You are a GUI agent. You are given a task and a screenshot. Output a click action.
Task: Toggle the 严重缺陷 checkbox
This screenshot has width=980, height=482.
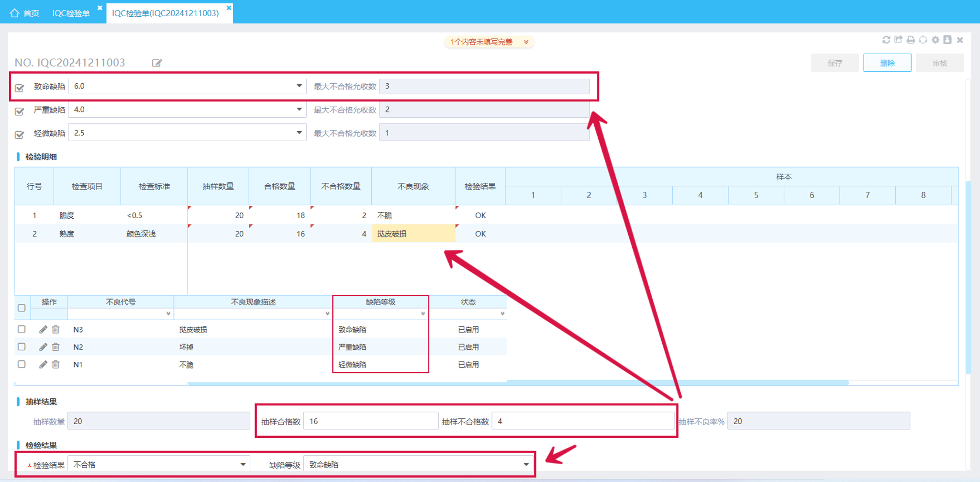point(20,111)
